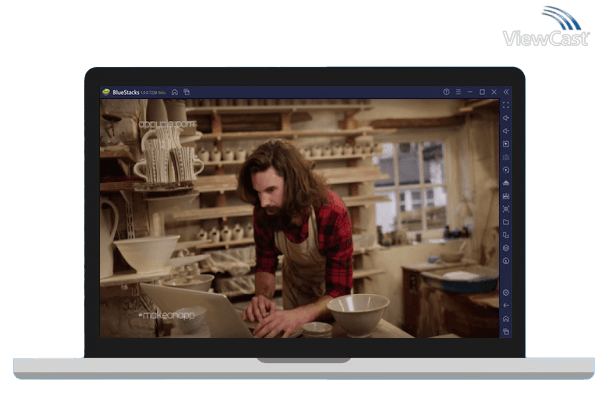Click the sidebar play box icon
The image size is (602, 414).
click(x=506, y=144)
